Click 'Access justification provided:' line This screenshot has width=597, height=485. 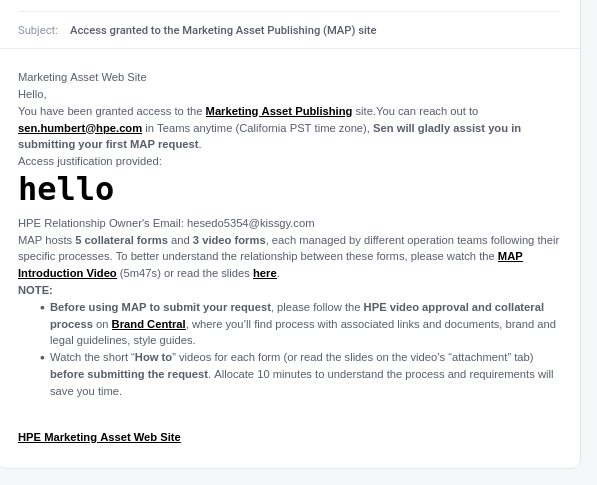[90, 161]
